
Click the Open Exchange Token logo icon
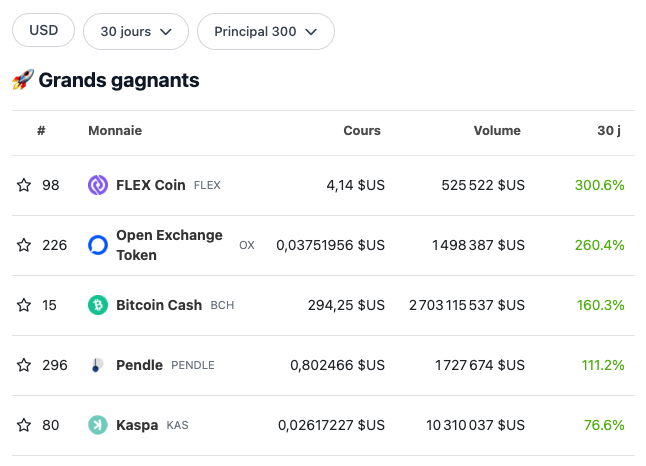(x=98, y=245)
